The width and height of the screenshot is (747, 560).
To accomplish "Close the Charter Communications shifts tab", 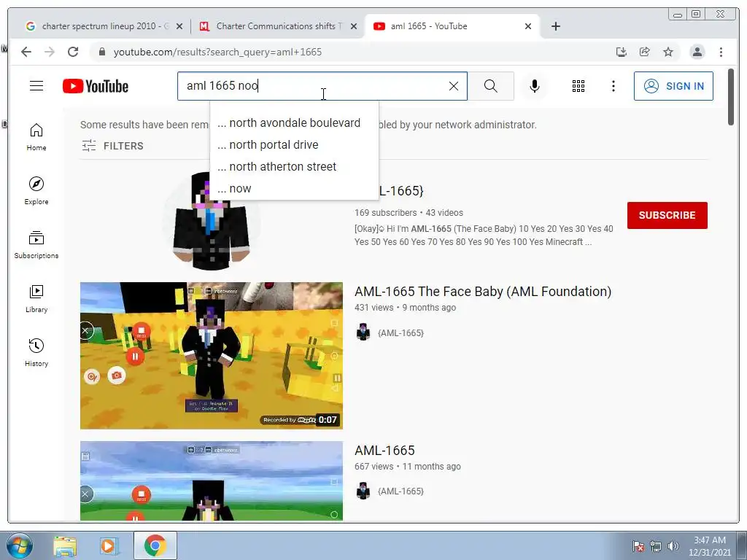I will (354, 26).
